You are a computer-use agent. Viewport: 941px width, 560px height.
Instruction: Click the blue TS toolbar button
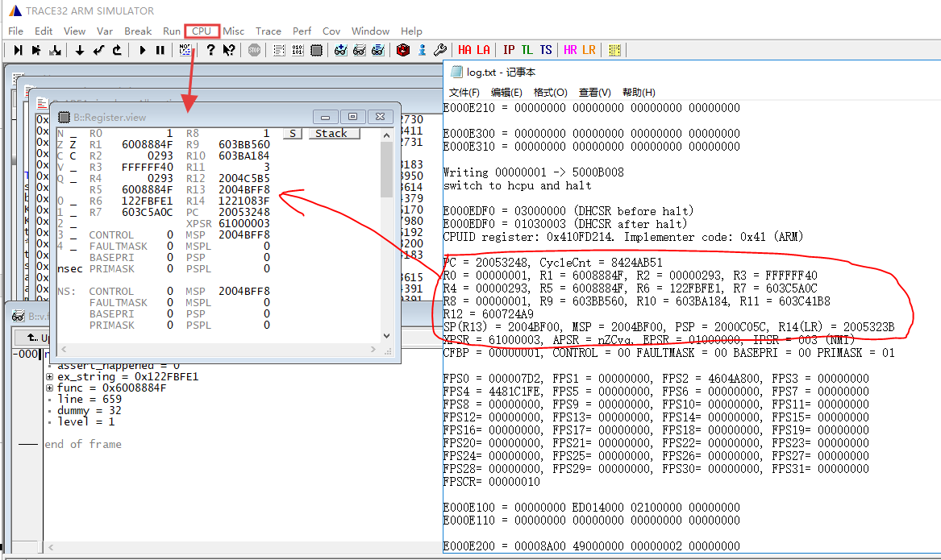[x=546, y=51]
